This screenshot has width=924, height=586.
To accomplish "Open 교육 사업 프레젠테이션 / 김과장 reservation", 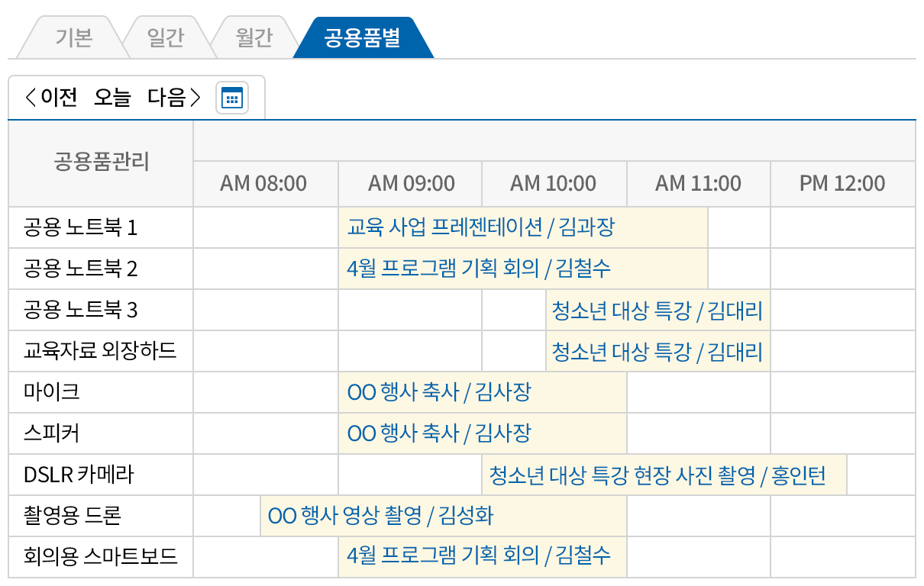I will tap(480, 227).
